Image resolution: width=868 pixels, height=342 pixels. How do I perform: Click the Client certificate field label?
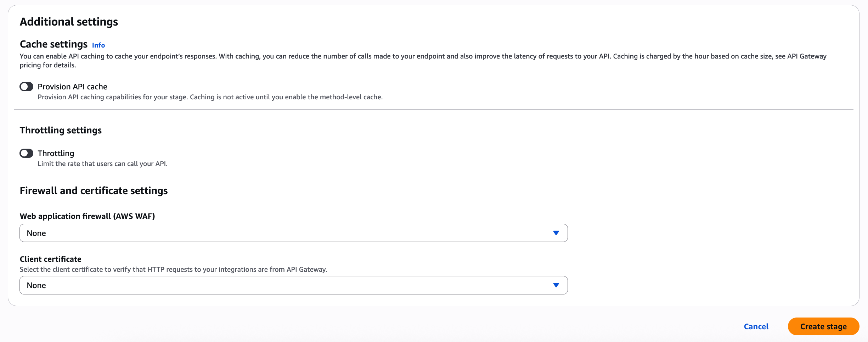pyautogui.click(x=50, y=259)
